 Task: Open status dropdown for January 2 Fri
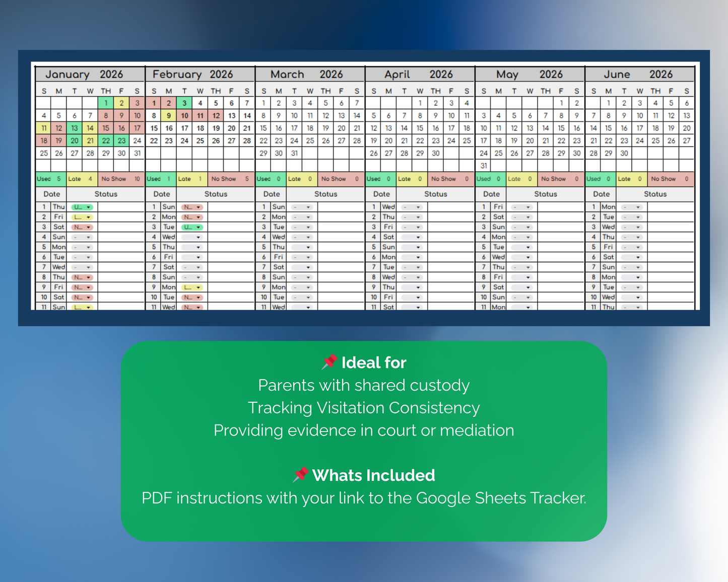coord(82,217)
